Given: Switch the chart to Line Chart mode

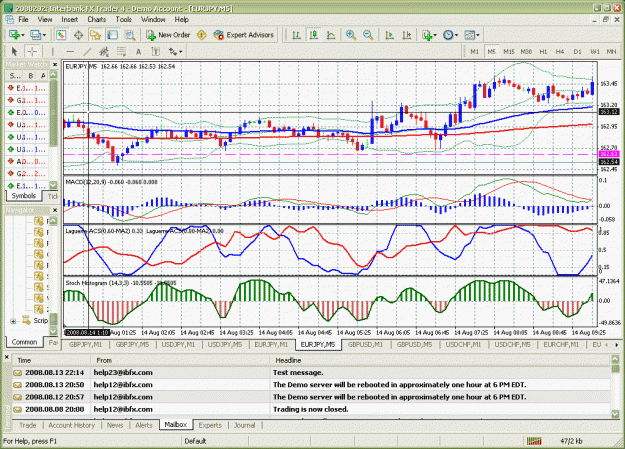Looking at the screenshot, I should click(331, 35).
